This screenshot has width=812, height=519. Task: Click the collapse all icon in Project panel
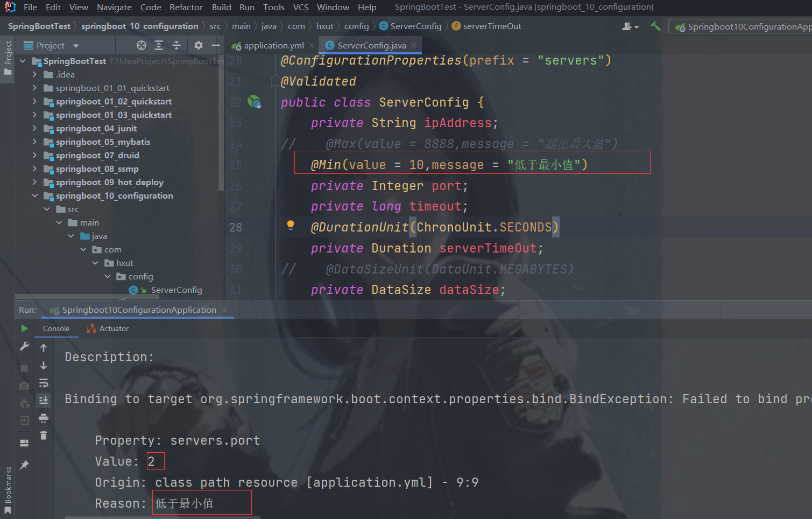click(176, 45)
